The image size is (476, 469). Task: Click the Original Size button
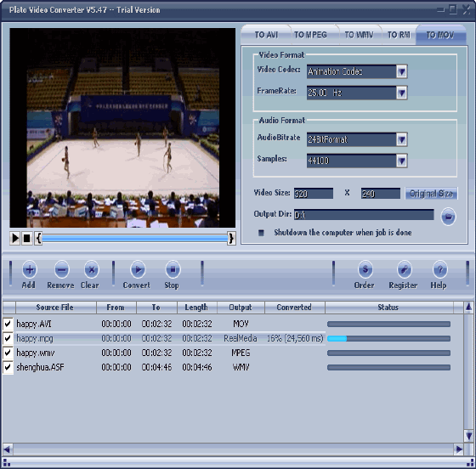(x=431, y=194)
